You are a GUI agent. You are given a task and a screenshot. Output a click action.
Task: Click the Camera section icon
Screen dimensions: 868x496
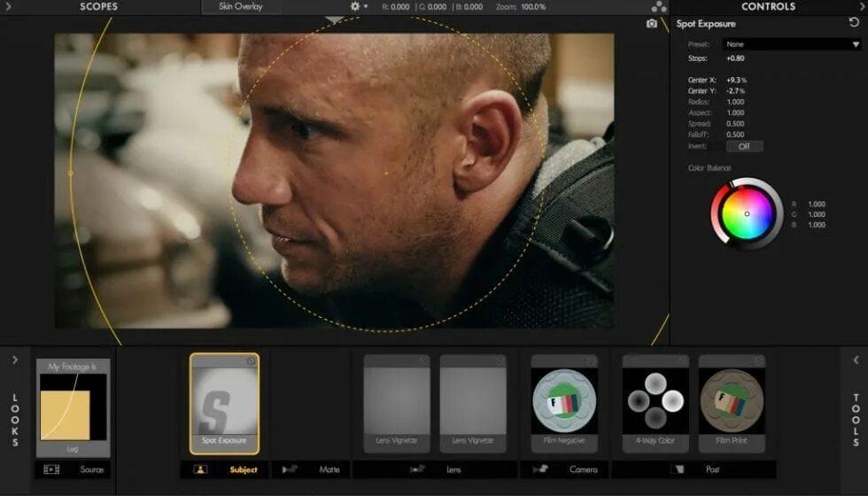[539, 469]
